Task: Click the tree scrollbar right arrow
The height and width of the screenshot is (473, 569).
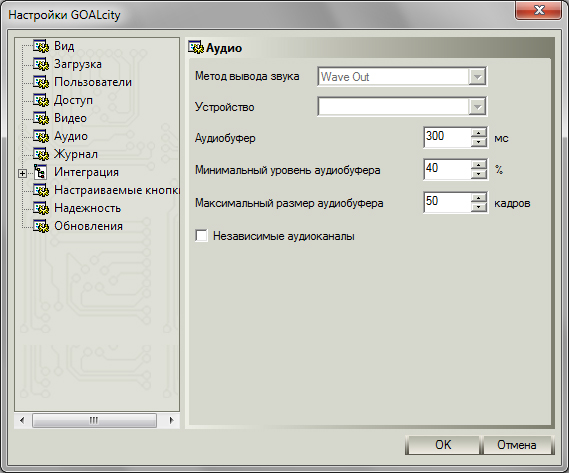Action: click(172, 420)
